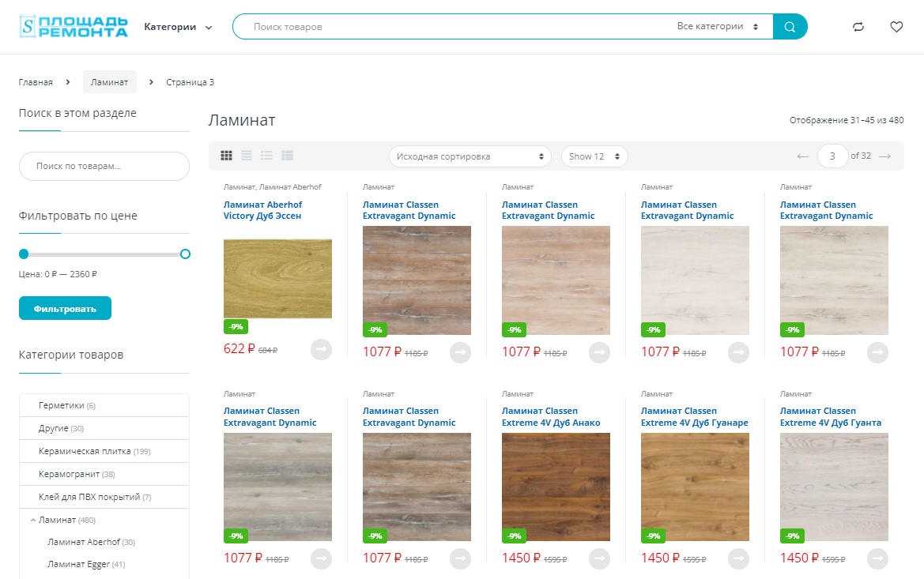
Task: Open Ламинат Classen Extreme 4V Дуб Анако
Action: [551, 417]
